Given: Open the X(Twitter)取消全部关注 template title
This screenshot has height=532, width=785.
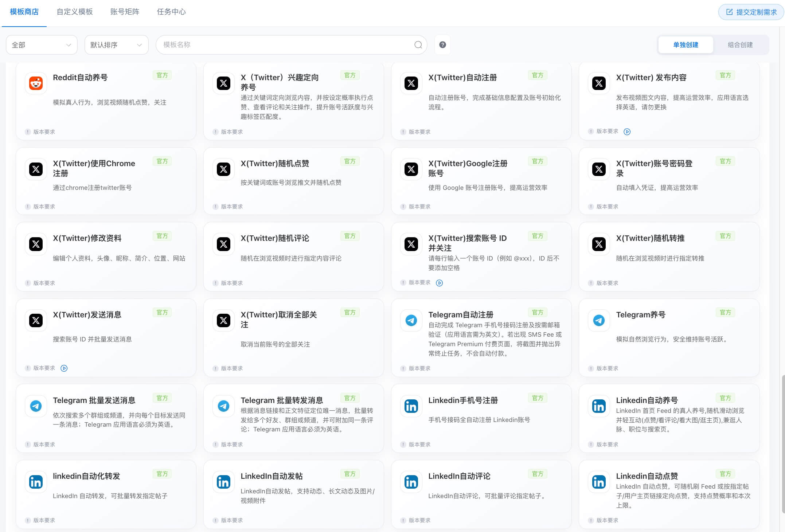Looking at the screenshot, I should (279, 319).
